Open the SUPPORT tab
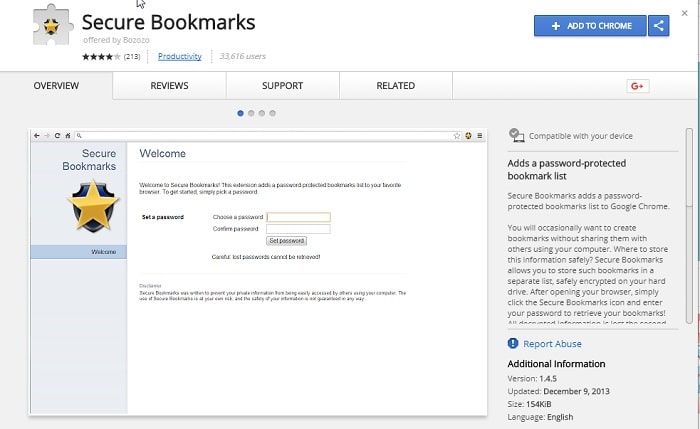Image resolution: width=700 pixels, height=429 pixels. click(283, 86)
